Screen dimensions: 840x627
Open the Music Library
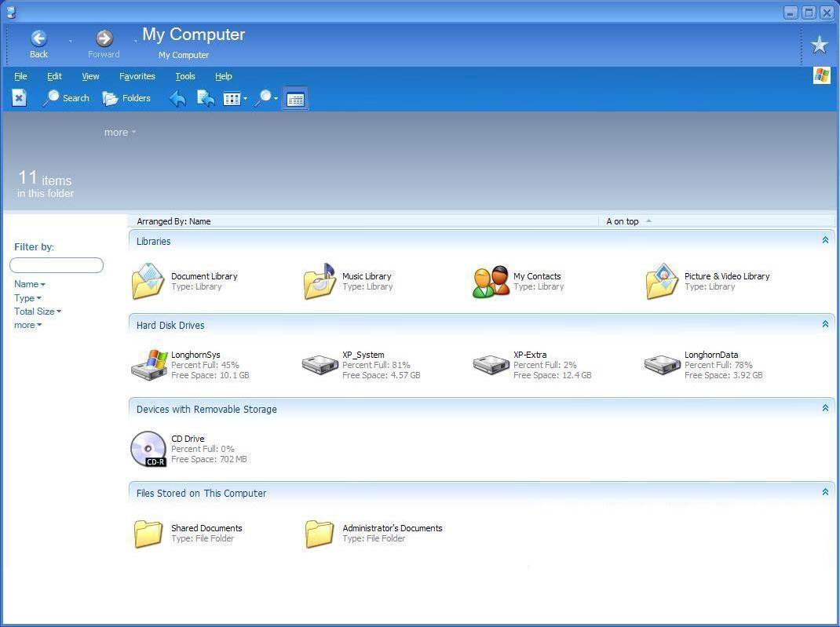(320, 281)
